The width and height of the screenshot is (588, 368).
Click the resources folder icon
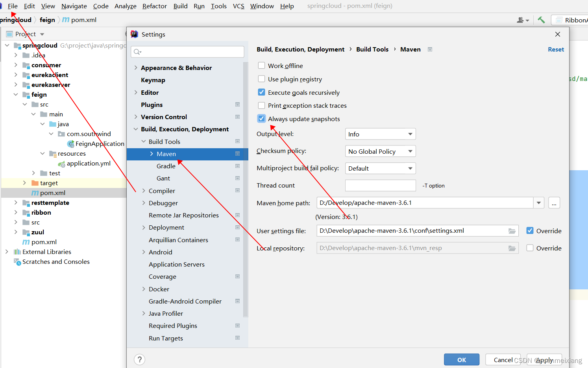click(53, 154)
